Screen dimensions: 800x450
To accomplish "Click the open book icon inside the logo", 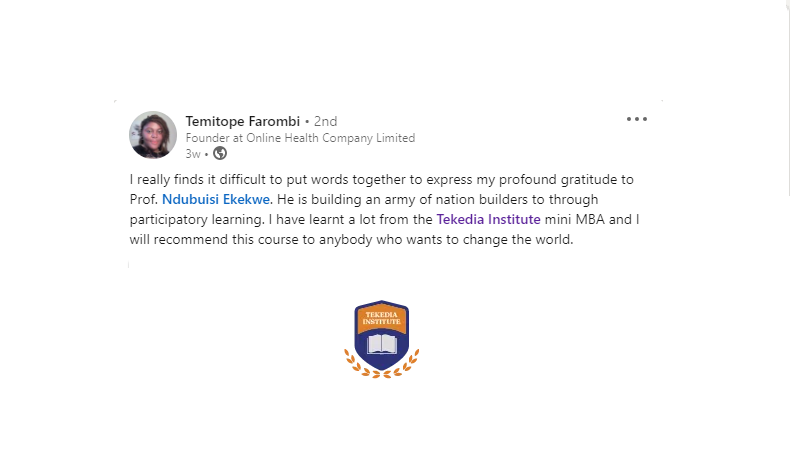I will 381,344.
